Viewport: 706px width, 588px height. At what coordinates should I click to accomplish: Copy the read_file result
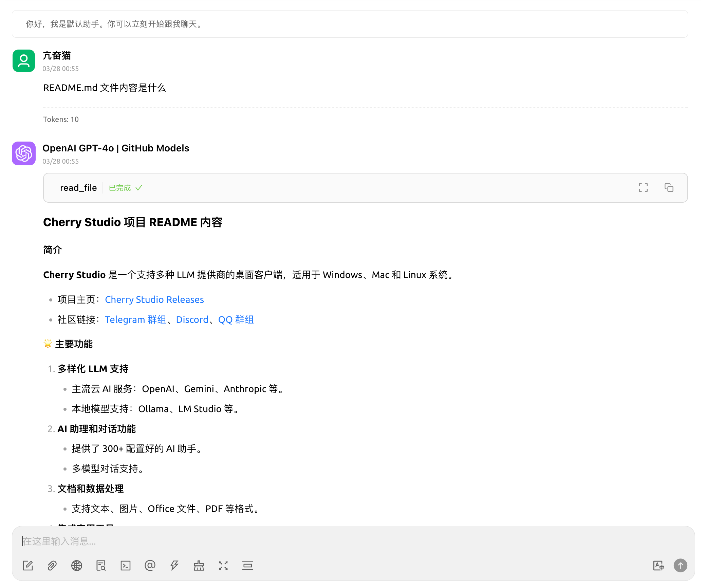tap(669, 188)
